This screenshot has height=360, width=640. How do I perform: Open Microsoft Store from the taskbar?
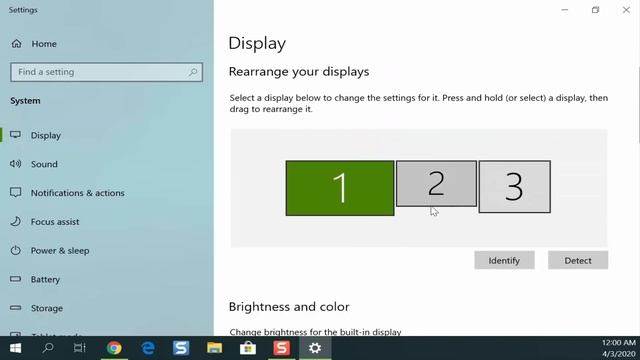point(248,348)
